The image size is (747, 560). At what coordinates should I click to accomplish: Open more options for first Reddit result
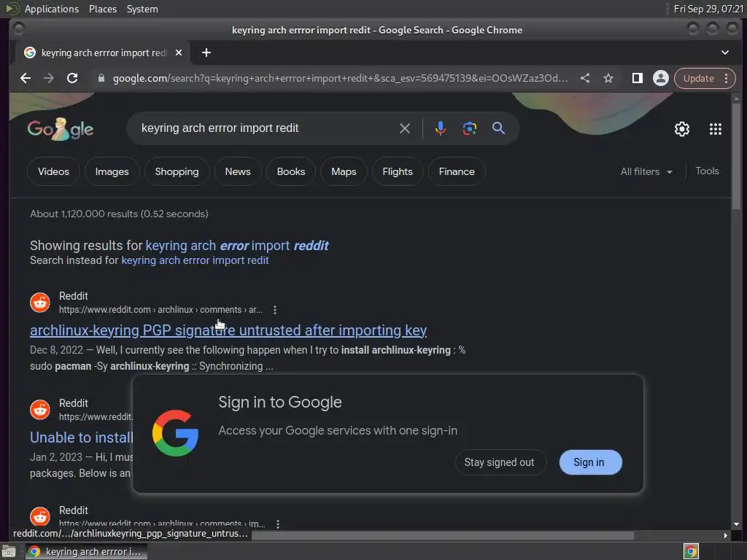[x=275, y=310]
